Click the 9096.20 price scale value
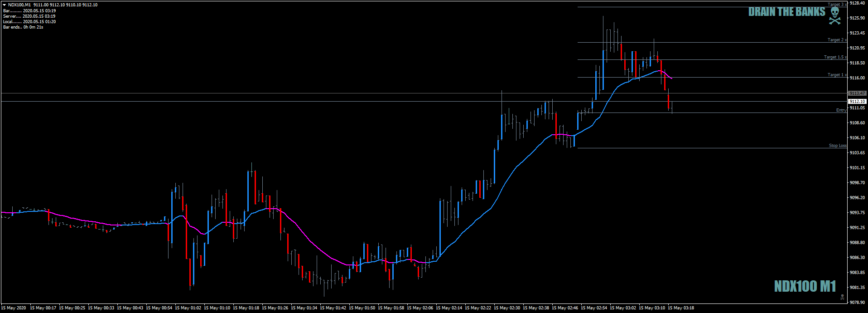Screen dimensions: 868x313 point(858,197)
